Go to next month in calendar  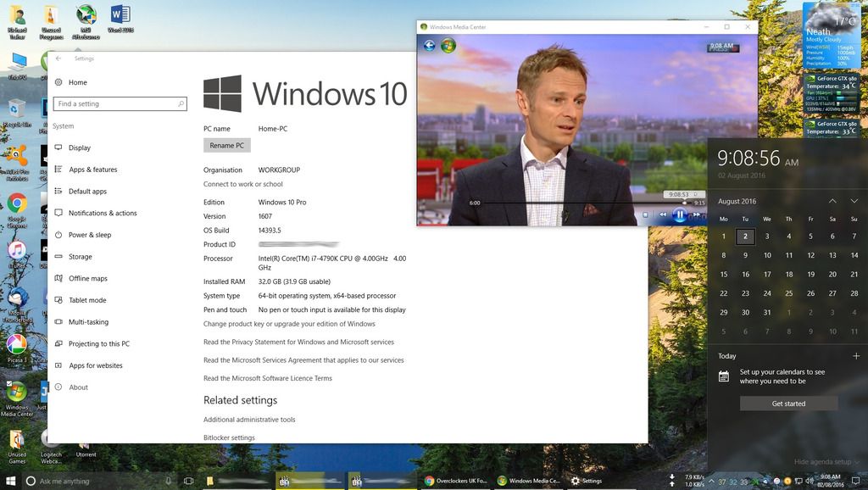[854, 201]
